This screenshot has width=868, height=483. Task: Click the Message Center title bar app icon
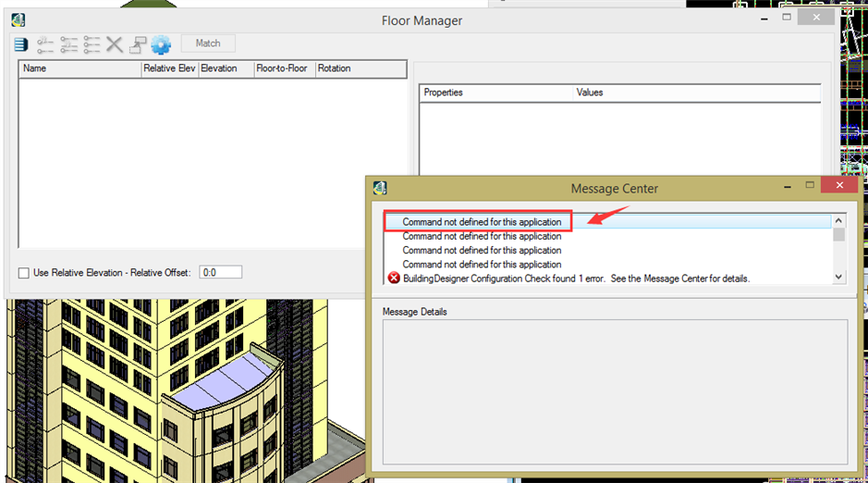[x=380, y=189]
